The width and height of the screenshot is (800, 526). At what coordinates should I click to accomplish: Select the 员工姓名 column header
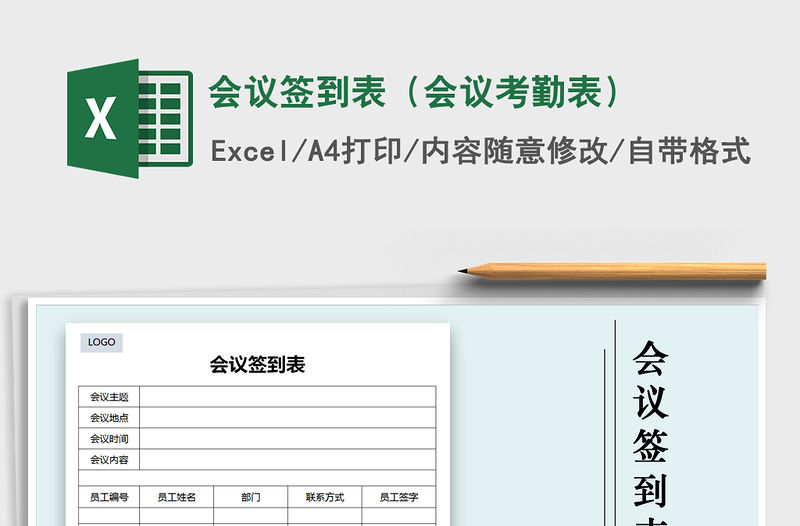pos(177,497)
